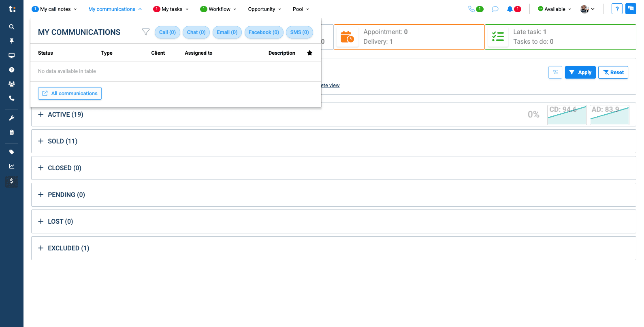Open the question-circle help icon in sidebar

12,70
